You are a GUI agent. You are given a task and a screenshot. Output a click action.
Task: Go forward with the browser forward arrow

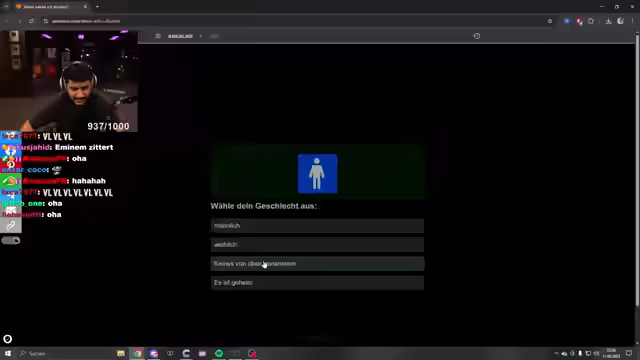click(20, 21)
